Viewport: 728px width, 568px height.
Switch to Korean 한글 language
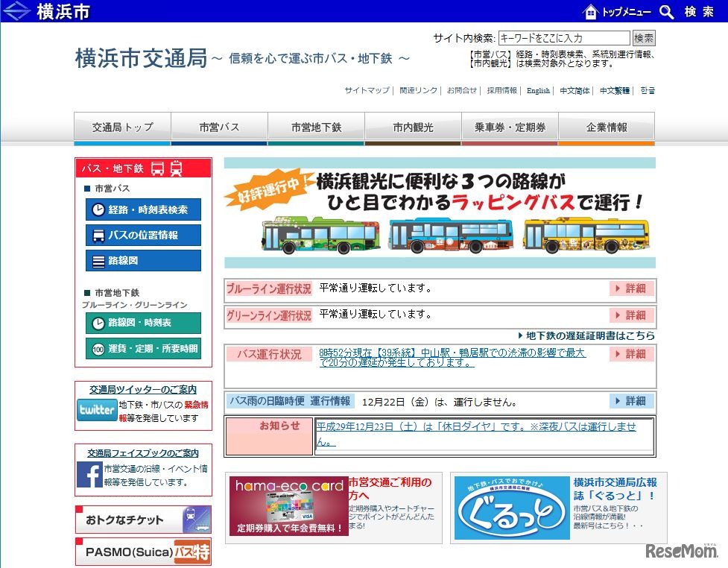tap(648, 90)
